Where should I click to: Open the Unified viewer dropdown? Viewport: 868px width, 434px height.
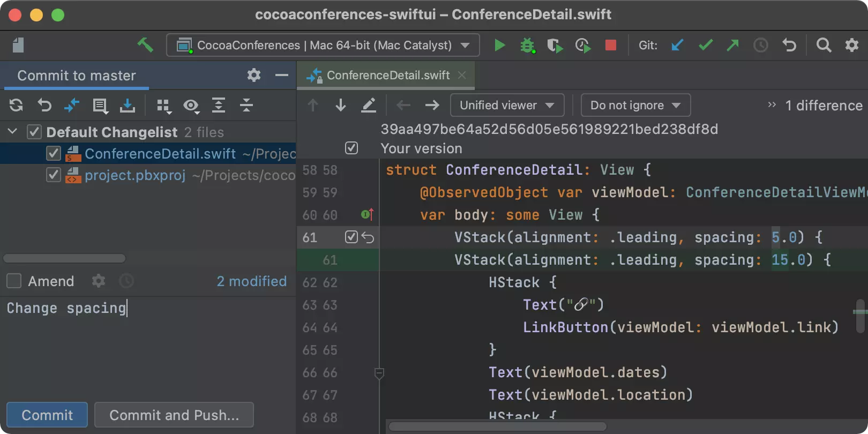point(507,106)
